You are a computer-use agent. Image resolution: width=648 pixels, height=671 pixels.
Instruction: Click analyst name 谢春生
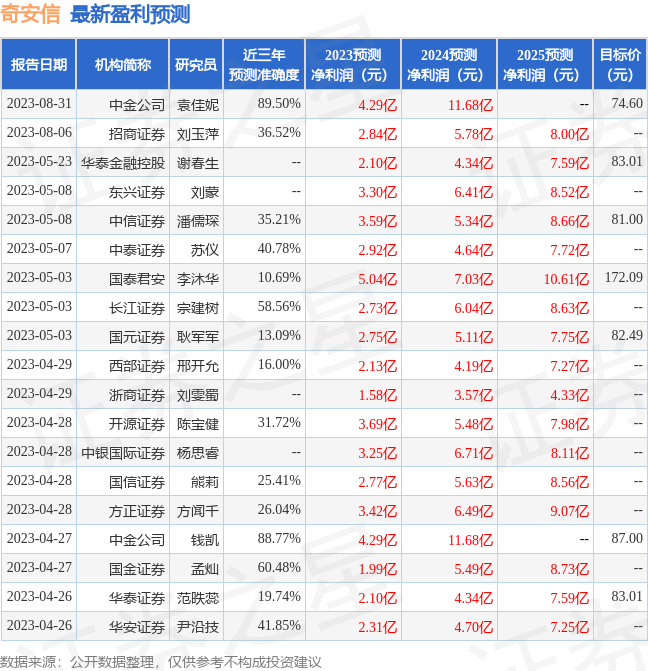pyautogui.click(x=198, y=163)
